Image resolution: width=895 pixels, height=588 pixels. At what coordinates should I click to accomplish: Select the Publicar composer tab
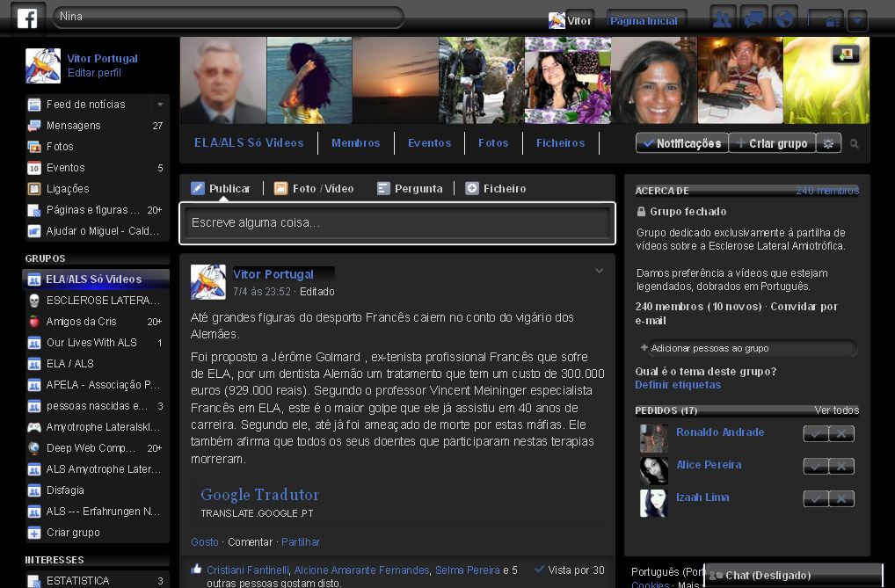point(221,189)
